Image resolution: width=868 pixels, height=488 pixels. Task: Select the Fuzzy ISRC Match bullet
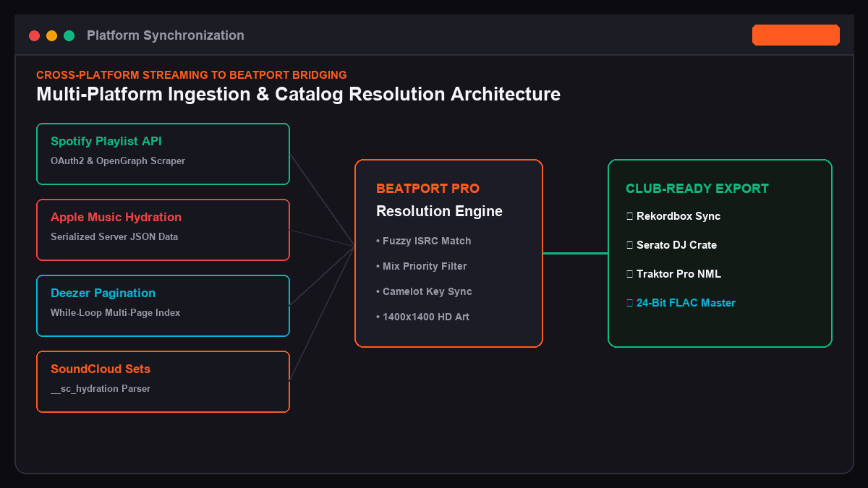[x=423, y=241]
